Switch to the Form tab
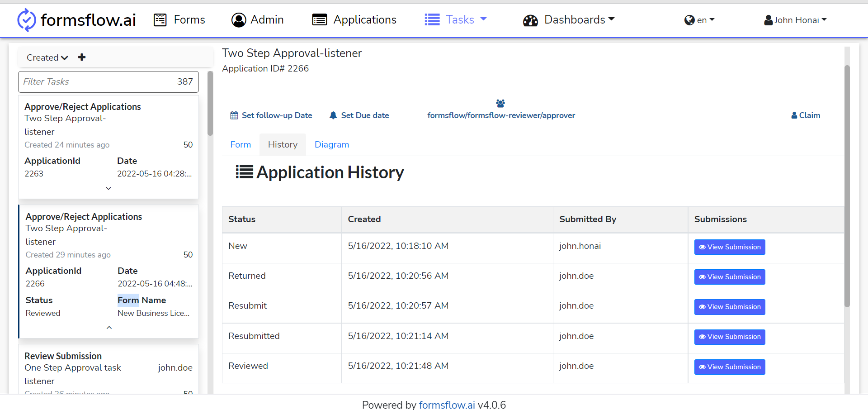 [x=241, y=144]
